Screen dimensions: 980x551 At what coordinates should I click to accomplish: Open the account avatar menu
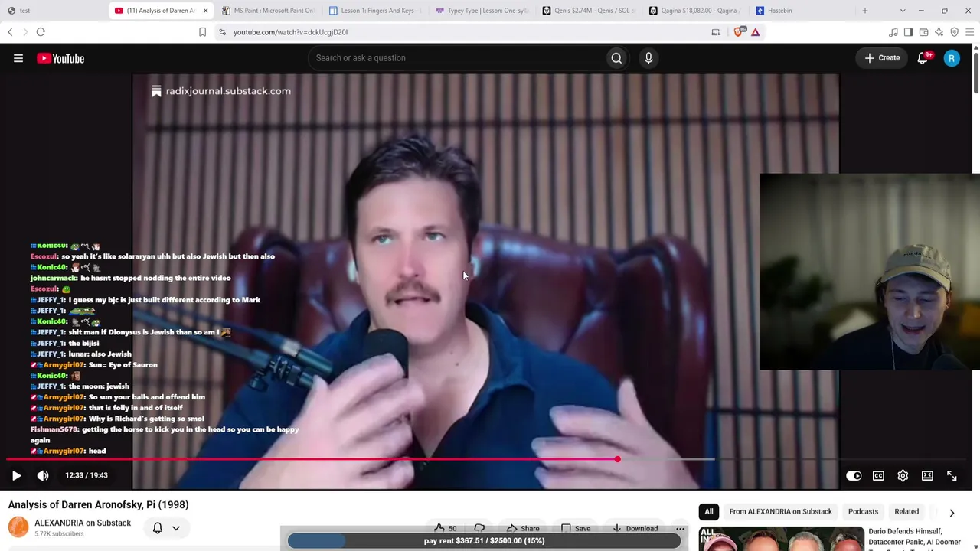coord(952,58)
